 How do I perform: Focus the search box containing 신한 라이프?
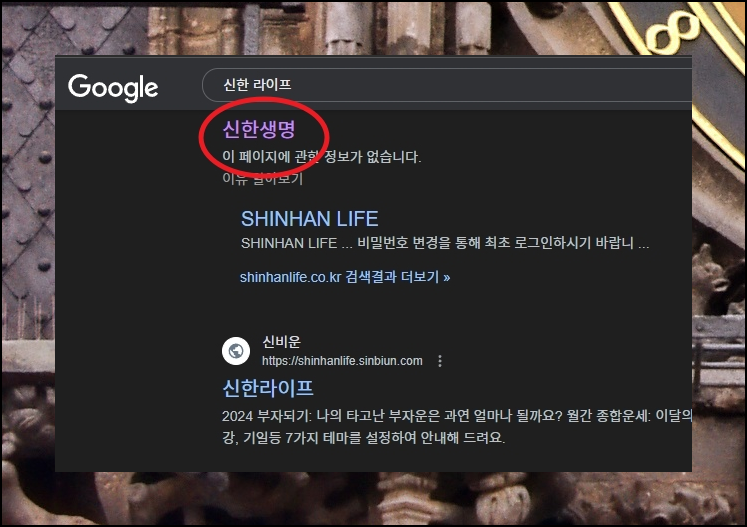447,85
